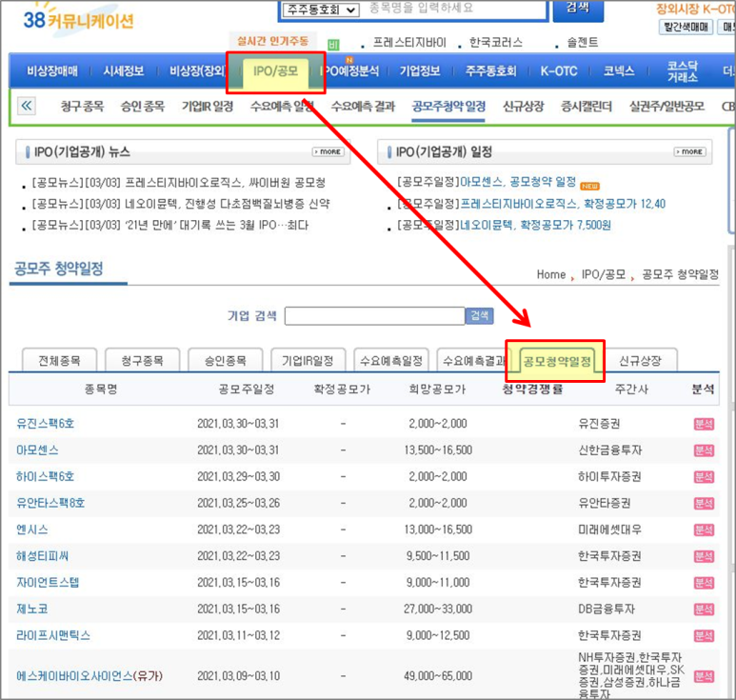Go to 기업IR 일정 in submenu bar
The width and height of the screenshot is (736, 700).
[x=208, y=106]
